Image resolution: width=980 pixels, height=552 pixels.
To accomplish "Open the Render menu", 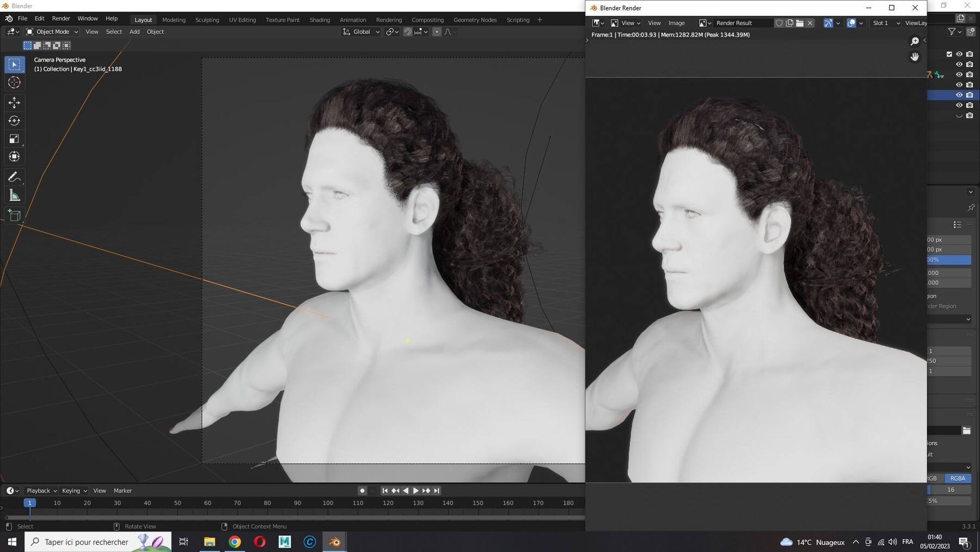I will [x=61, y=19].
